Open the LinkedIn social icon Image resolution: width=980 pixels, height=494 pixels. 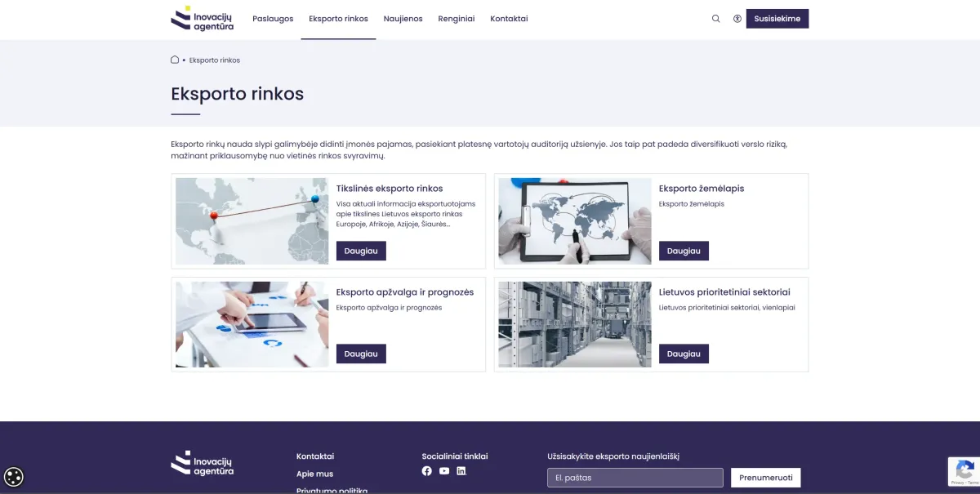point(461,471)
